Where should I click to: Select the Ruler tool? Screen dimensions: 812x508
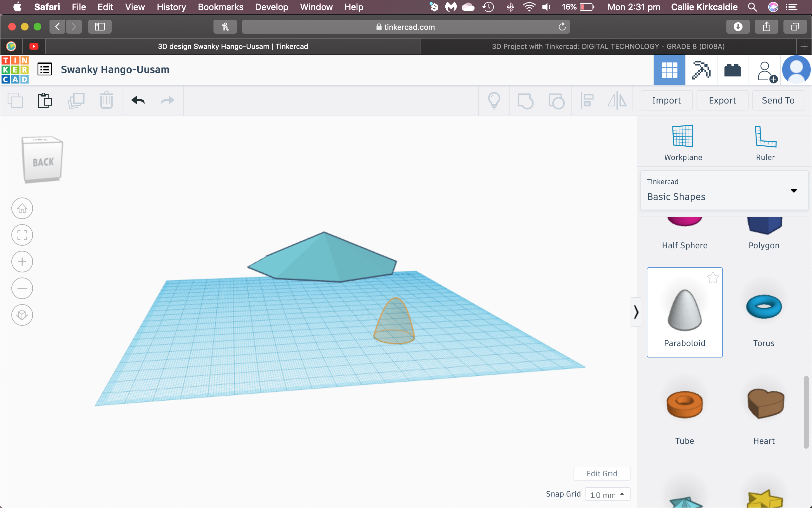765,143
